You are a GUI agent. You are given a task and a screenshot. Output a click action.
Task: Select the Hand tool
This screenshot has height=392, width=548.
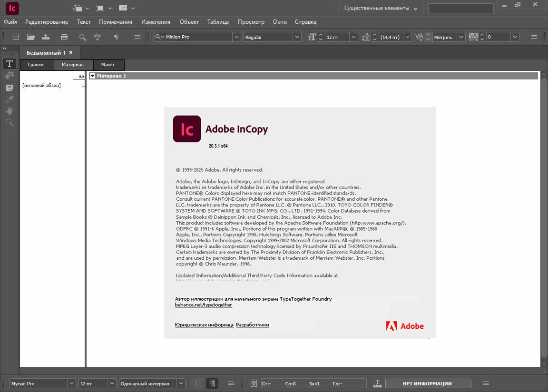click(x=10, y=111)
